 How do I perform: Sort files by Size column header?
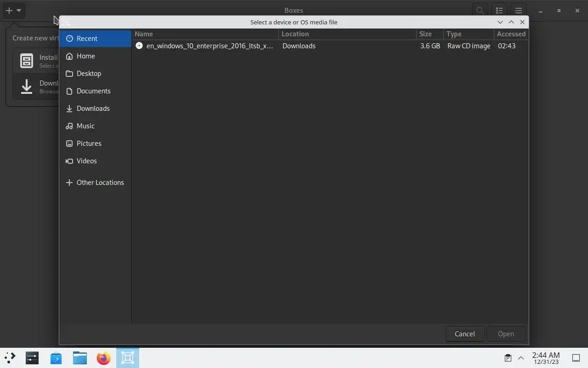coord(430,34)
